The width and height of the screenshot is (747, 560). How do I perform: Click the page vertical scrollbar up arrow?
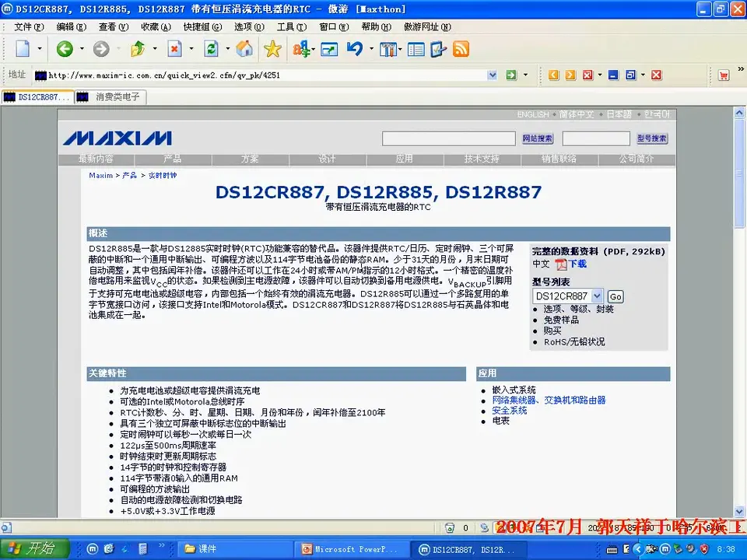click(x=739, y=114)
